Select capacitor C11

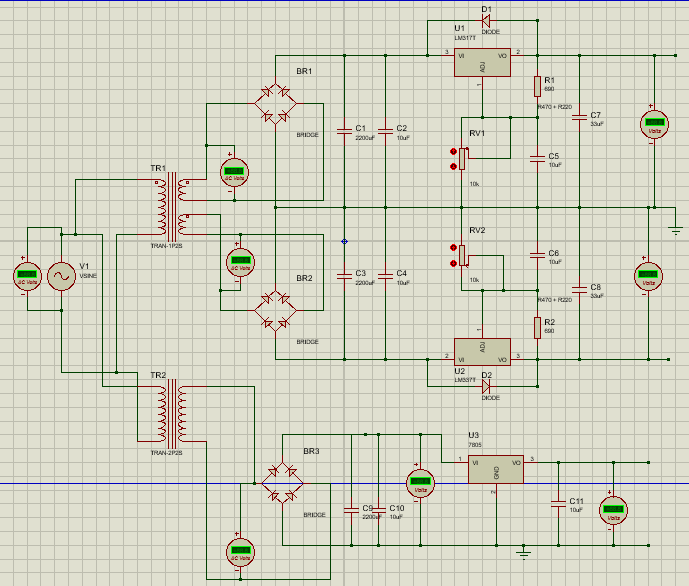[558, 504]
